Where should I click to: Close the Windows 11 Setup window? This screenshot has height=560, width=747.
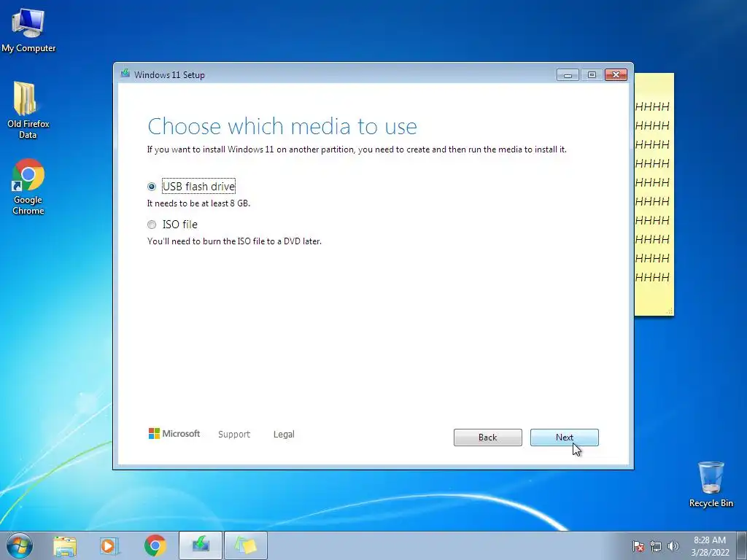coord(616,75)
